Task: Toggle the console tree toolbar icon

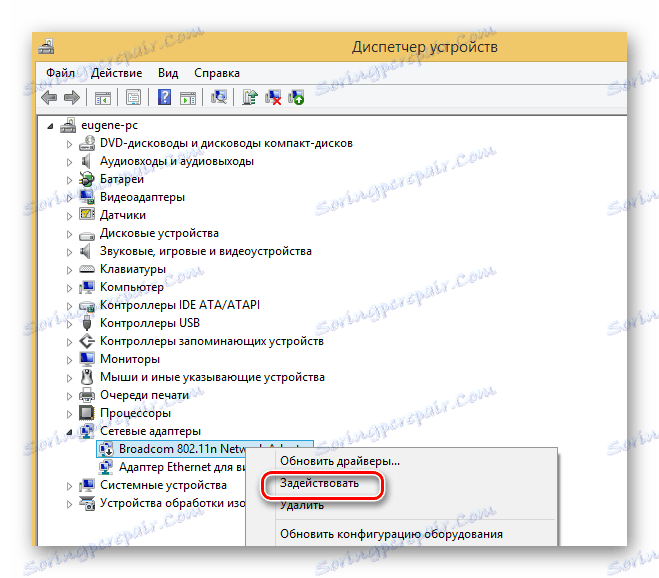Action: point(103,98)
